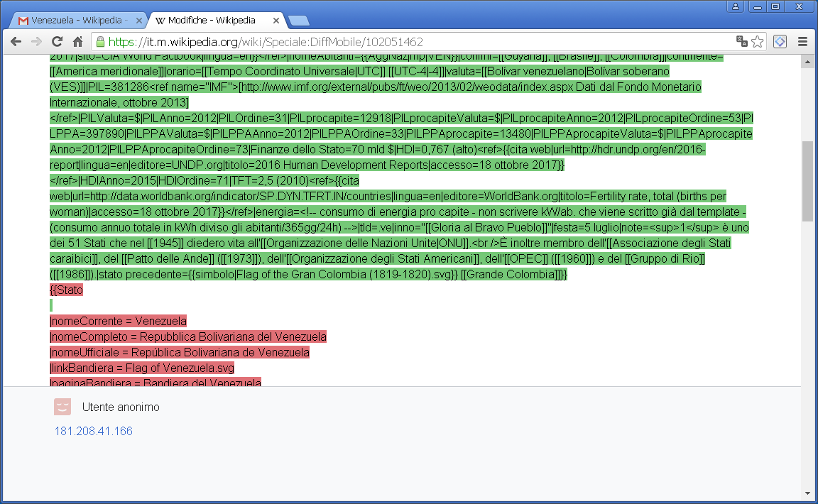Click the extension icon beside the star
The image size is (818, 504).
(x=780, y=41)
